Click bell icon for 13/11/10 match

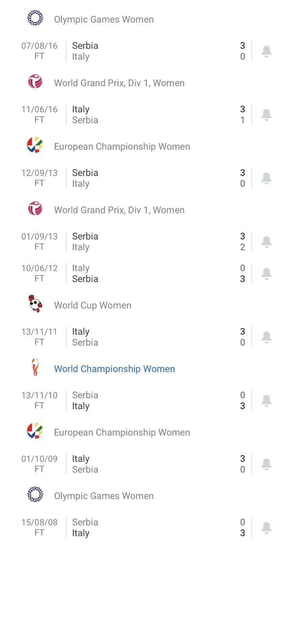(266, 401)
